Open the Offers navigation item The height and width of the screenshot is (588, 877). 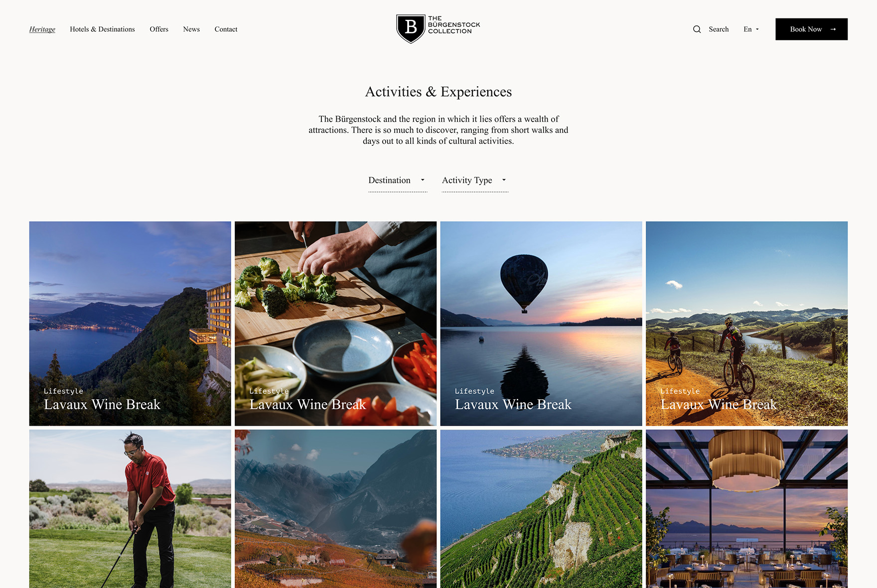pos(159,29)
